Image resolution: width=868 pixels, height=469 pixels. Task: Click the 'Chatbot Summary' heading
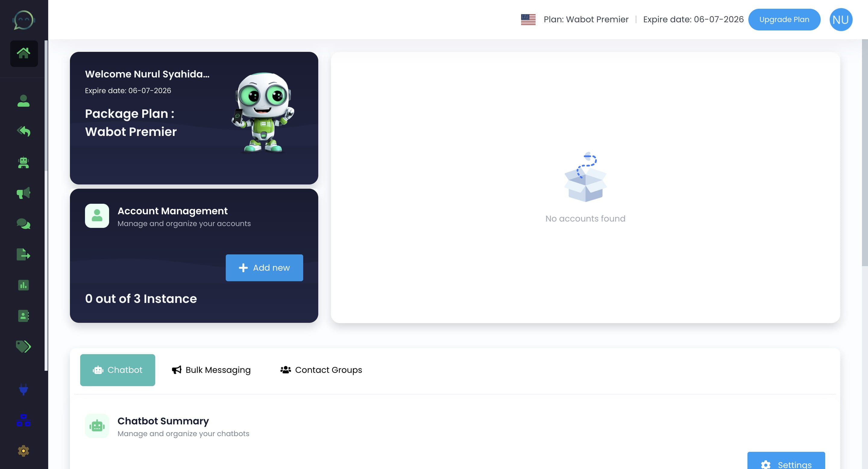163,421
